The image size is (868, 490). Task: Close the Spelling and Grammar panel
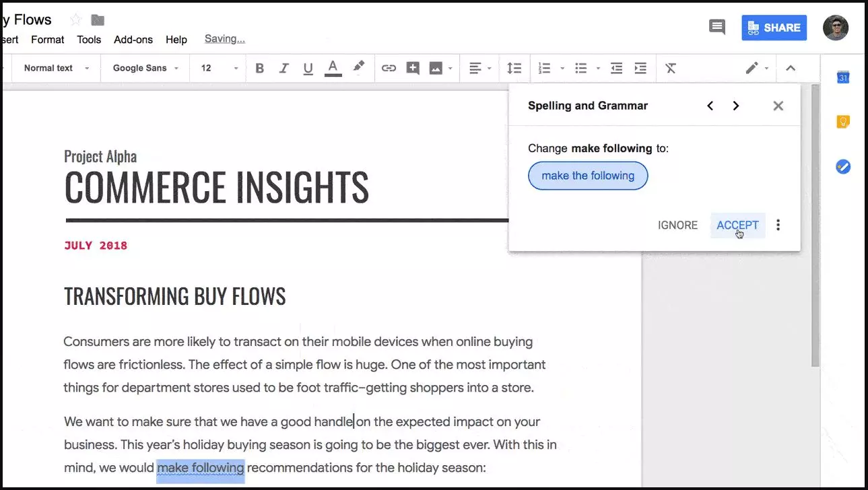coord(778,106)
